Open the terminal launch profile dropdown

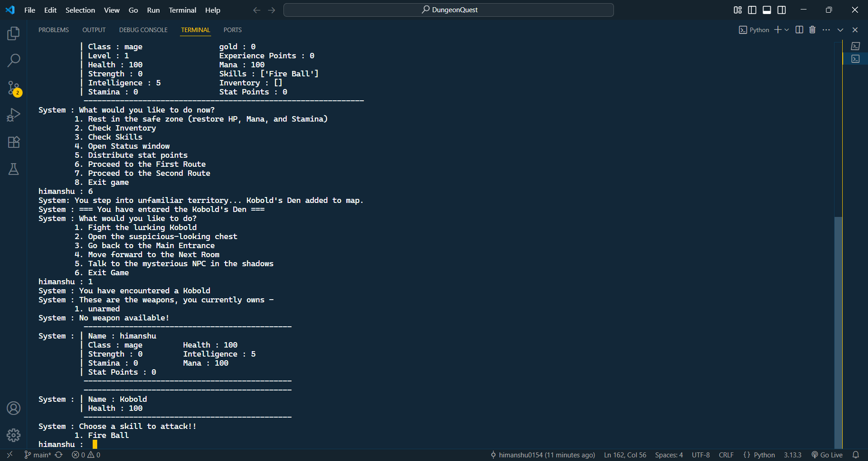pos(787,30)
